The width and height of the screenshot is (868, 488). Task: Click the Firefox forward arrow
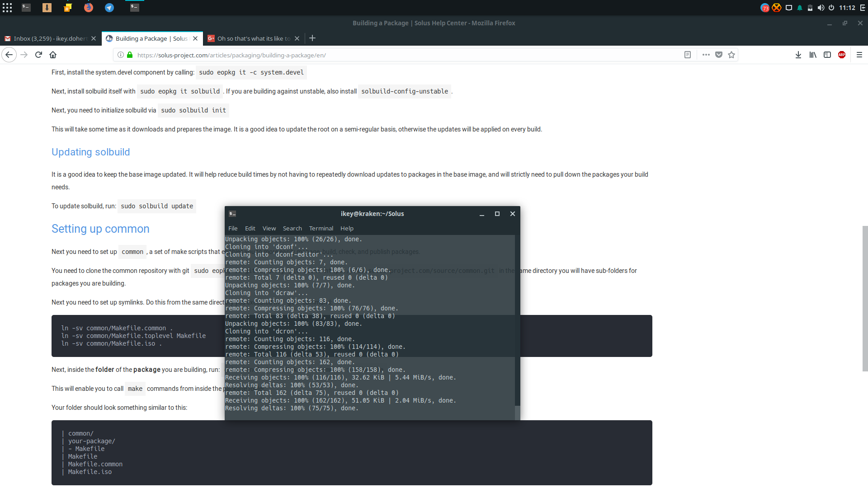pos(24,55)
